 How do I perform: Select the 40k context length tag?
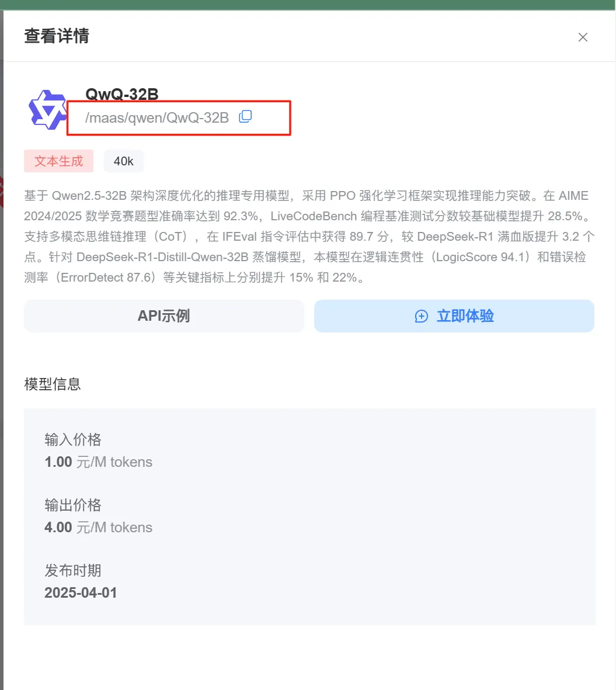[124, 161]
